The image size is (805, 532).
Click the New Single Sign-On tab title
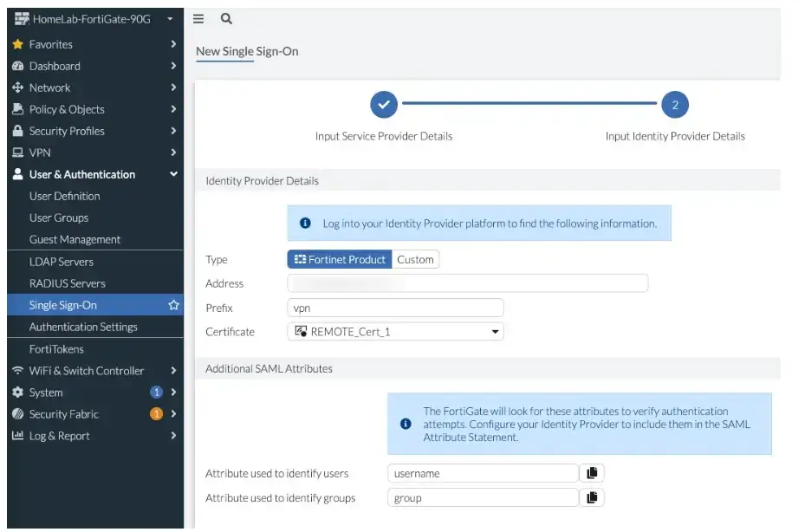tap(247, 51)
